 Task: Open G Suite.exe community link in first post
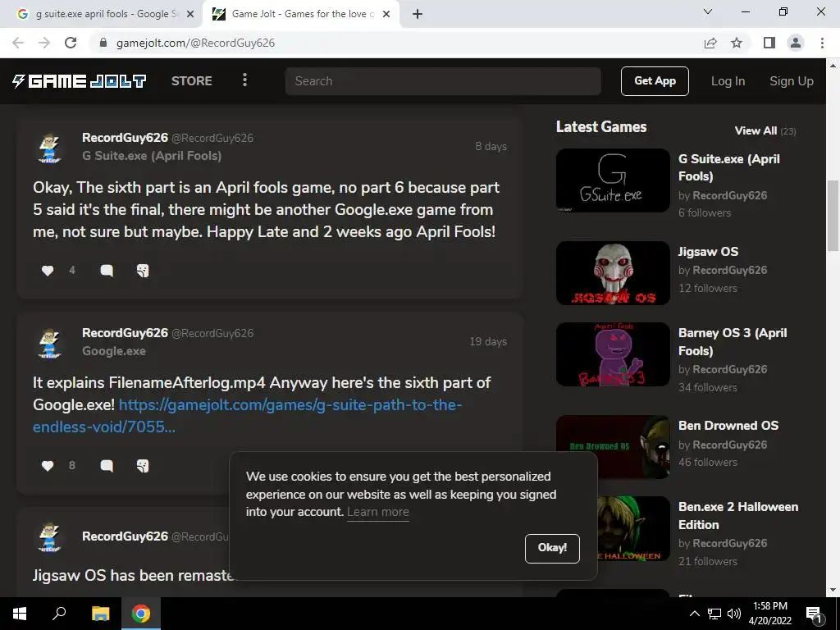[152, 156]
